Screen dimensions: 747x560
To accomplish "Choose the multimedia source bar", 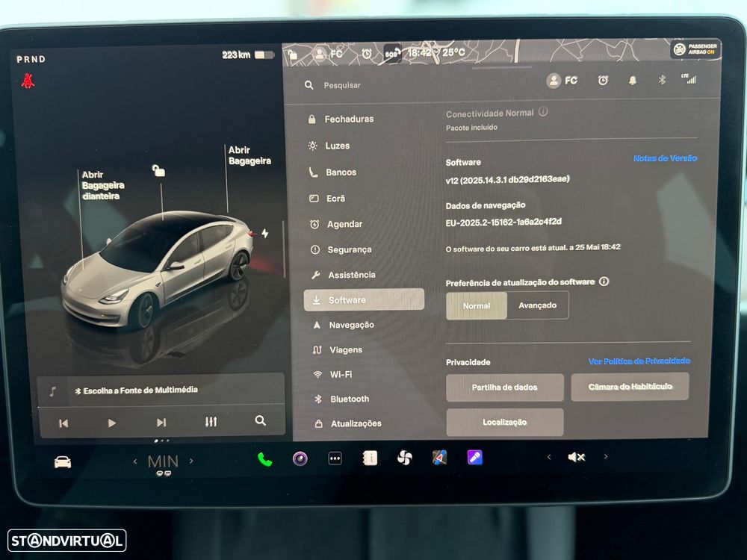I will click(161, 391).
